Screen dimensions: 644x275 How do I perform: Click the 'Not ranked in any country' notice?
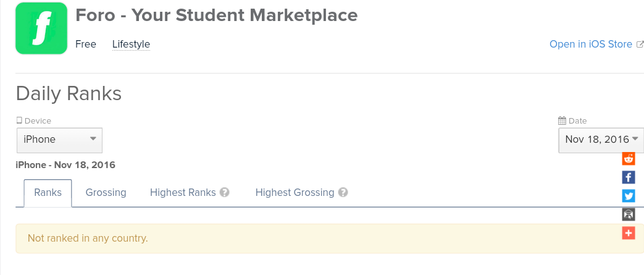point(88,238)
